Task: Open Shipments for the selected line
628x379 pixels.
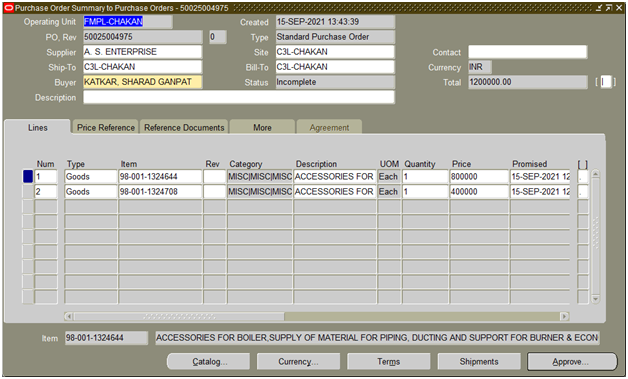Action: tap(479, 362)
